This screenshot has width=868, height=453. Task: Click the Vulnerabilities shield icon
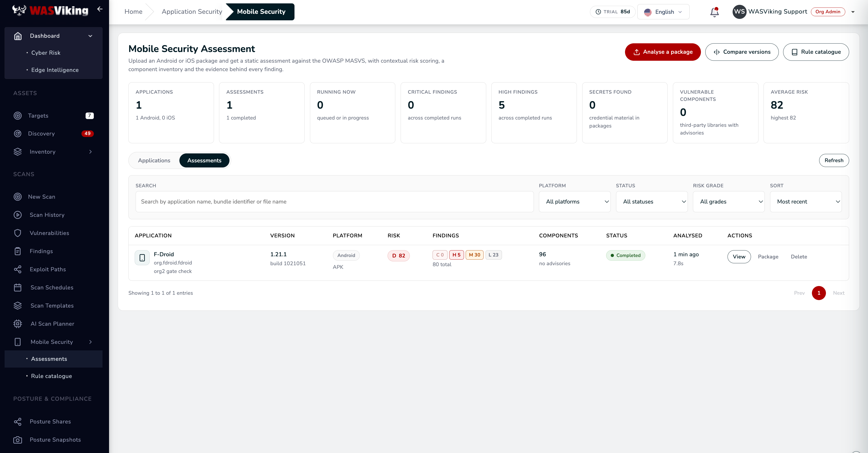(17, 233)
